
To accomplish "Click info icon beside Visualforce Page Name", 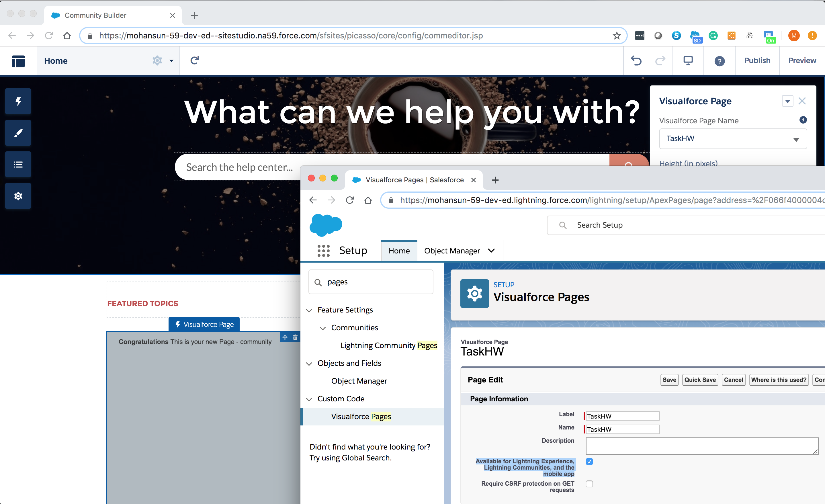I will (x=803, y=120).
